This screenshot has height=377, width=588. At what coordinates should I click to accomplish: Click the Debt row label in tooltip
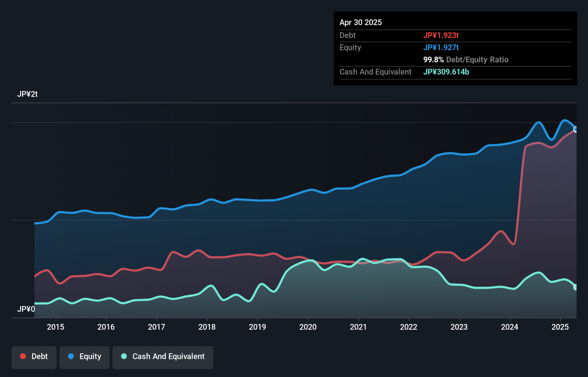(347, 35)
